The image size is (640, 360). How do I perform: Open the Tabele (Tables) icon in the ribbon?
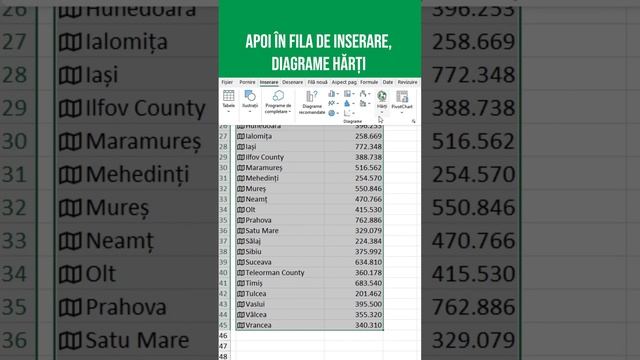(x=229, y=95)
